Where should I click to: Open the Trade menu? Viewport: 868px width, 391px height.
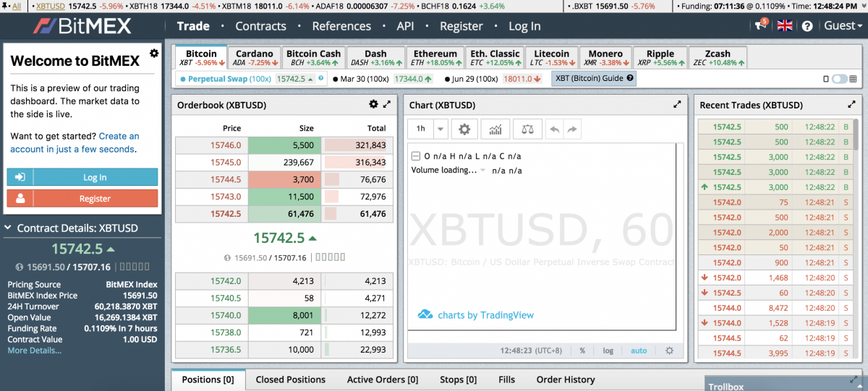coord(193,26)
